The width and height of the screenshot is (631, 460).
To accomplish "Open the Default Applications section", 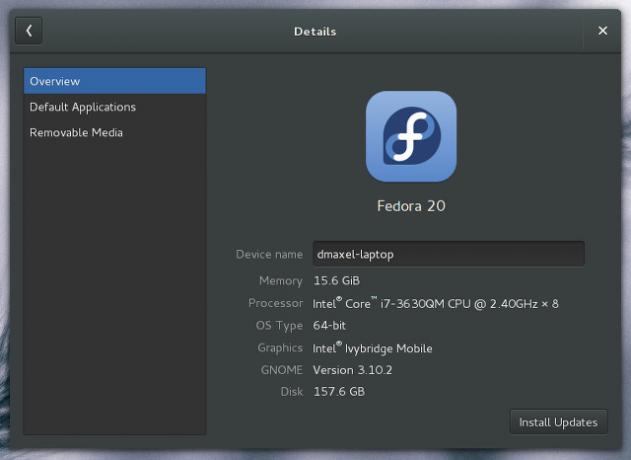I will click(115, 107).
